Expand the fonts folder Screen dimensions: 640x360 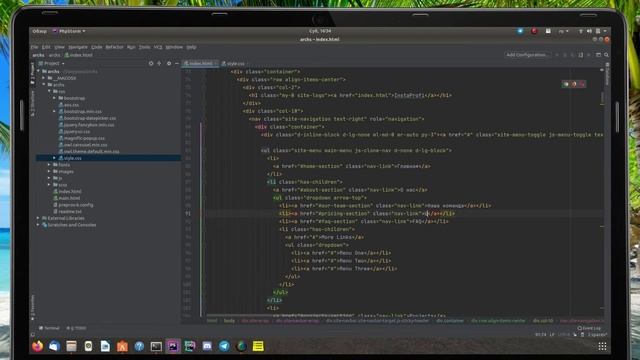click(x=49, y=165)
